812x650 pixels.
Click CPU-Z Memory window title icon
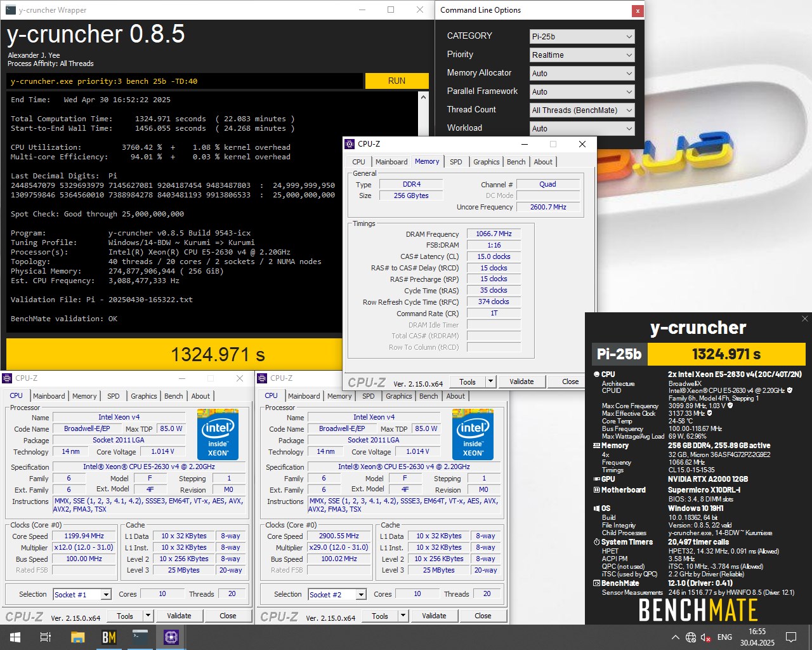click(x=350, y=144)
